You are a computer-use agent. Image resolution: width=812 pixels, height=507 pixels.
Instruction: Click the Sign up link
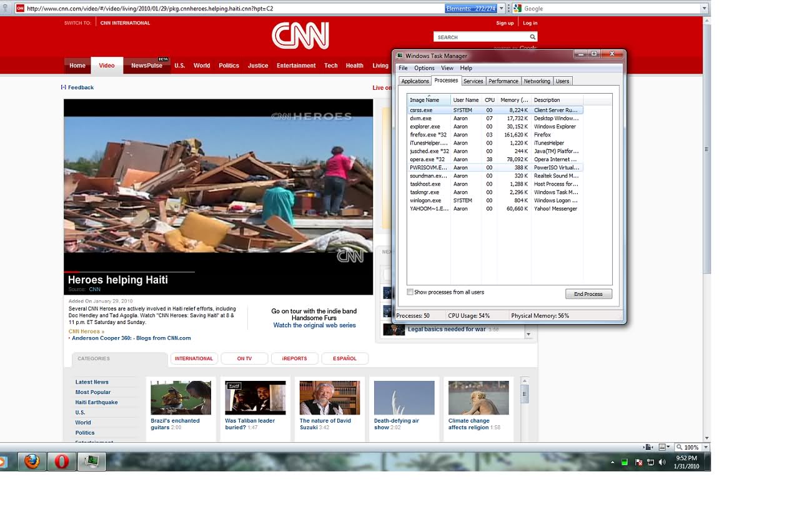[x=505, y=23]
